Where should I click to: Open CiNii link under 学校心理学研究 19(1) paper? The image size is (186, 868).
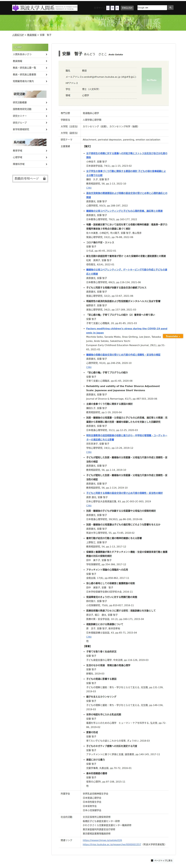[x=89, y=452]
